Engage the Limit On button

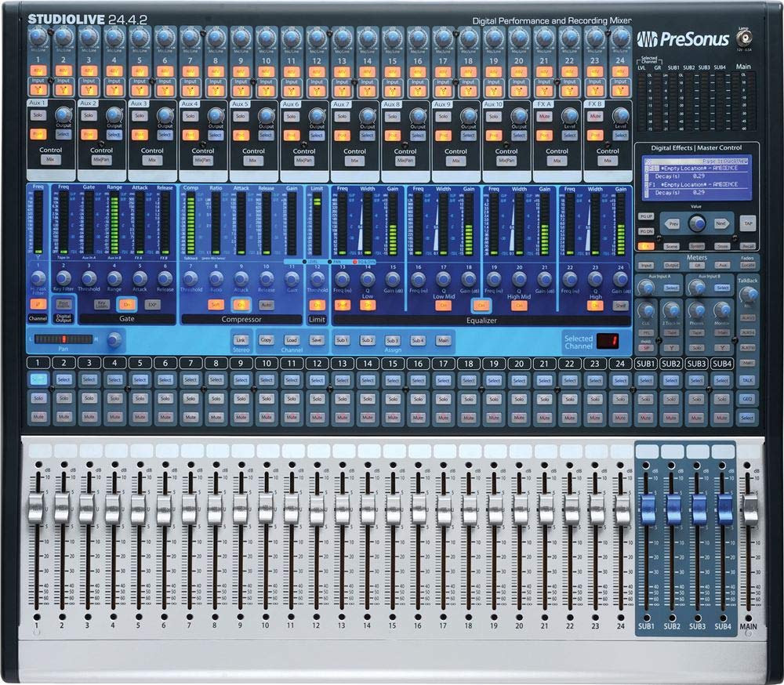317,304
